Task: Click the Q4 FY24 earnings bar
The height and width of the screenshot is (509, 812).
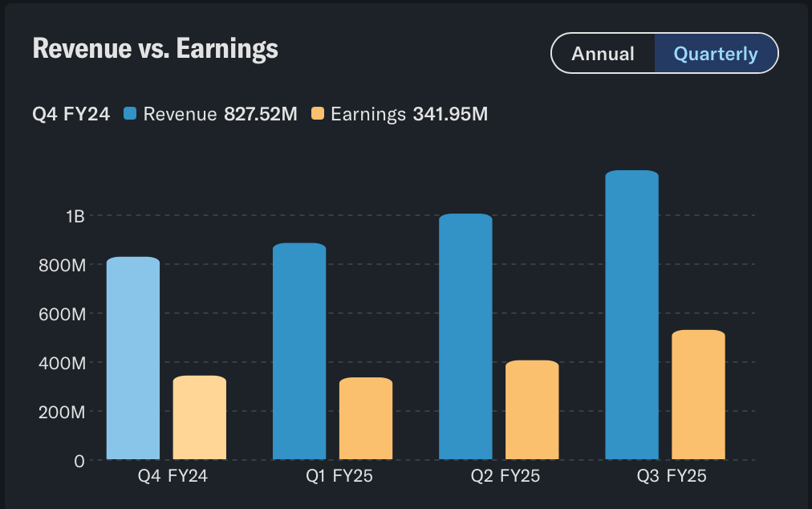Action: click(200, 417)
